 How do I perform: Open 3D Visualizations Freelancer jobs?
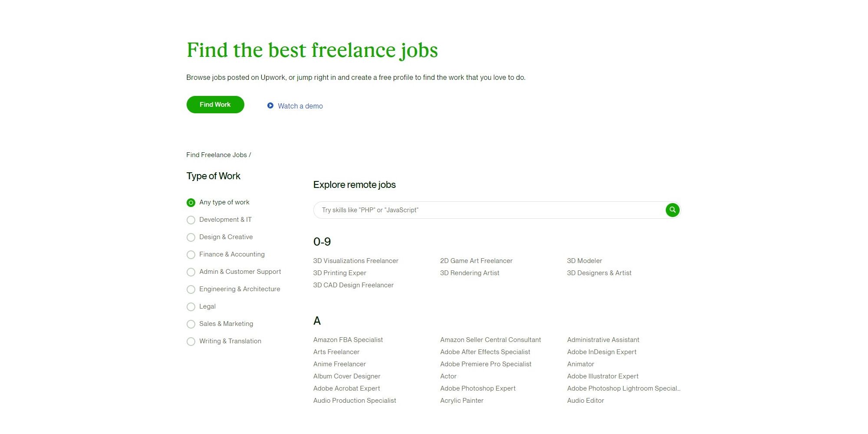(x=355, y=261)
